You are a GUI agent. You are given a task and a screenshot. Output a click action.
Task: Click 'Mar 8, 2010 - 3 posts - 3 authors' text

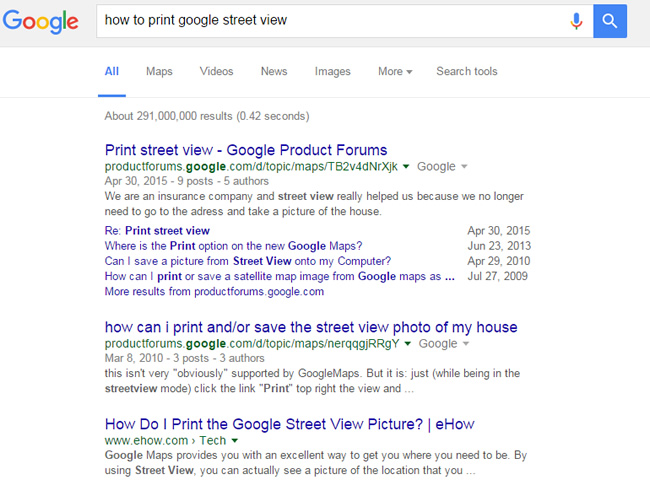click(184, 358)
